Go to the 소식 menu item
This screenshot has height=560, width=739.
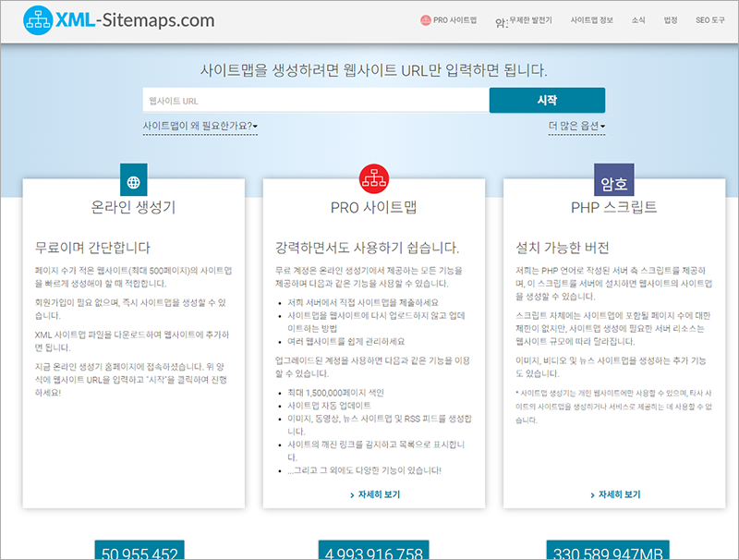pyautogui.click(x=638, y=19)
